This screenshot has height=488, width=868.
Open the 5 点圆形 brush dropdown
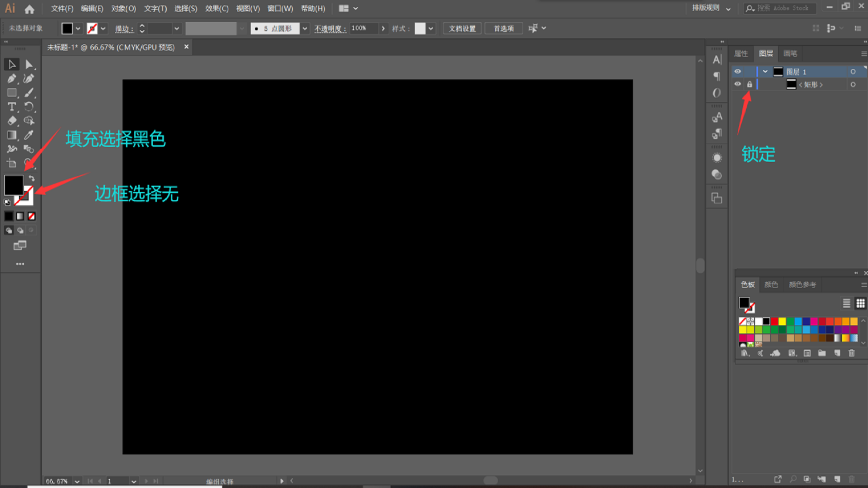305,28
